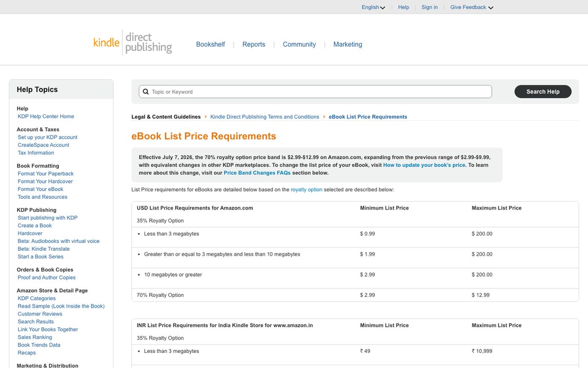The image size is (588, 368).
Task: Click the '70% Royalty Option' row label
Action: tap(160, 295)
